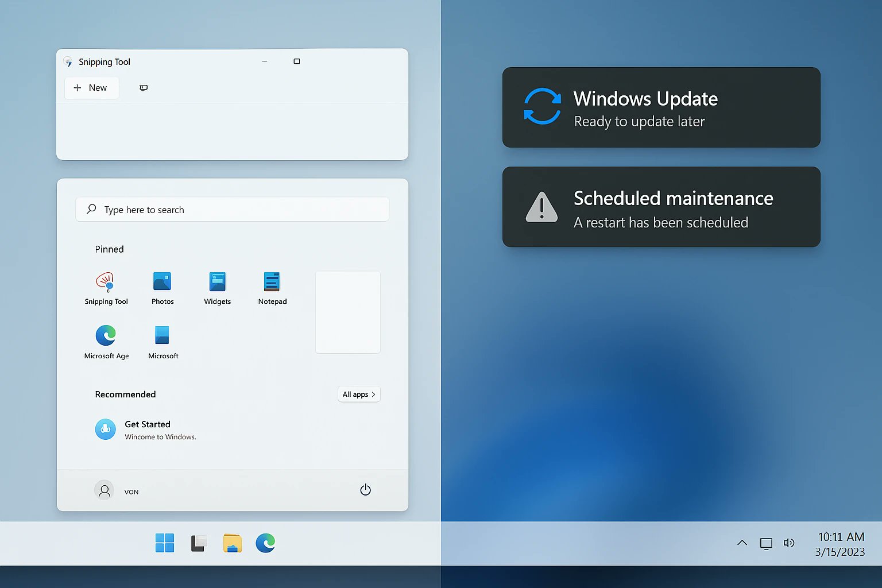Start a New snip in Snipping Tool
882x588 pixels.
click(x=91, y=88)
